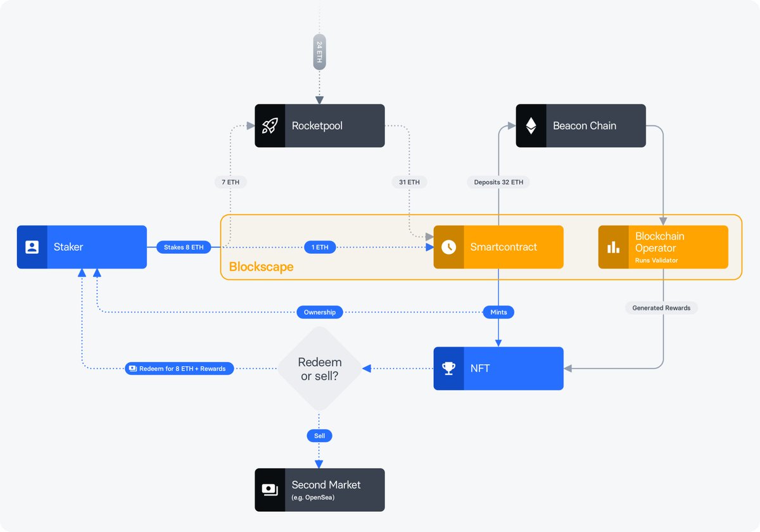Click the Sell edge label
The width and height of the screenshot is (760, 532).
tap(319, 436)
